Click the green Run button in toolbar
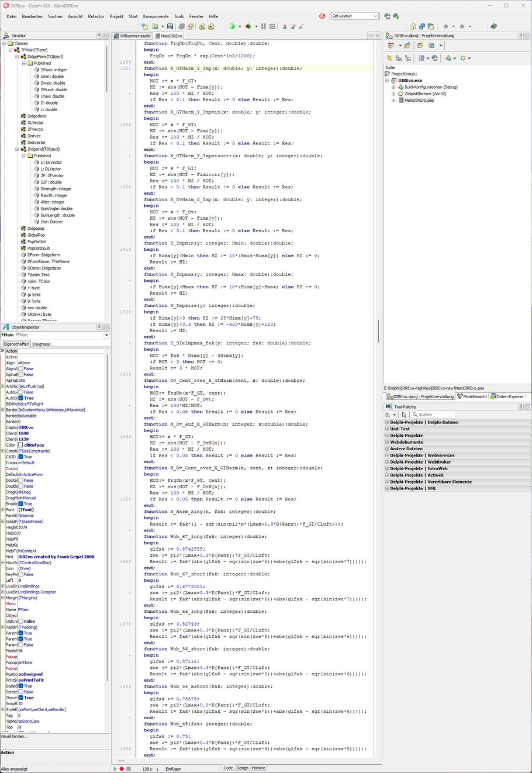The image size is (532, 773). pyautogui.click(x=232, y=26)
